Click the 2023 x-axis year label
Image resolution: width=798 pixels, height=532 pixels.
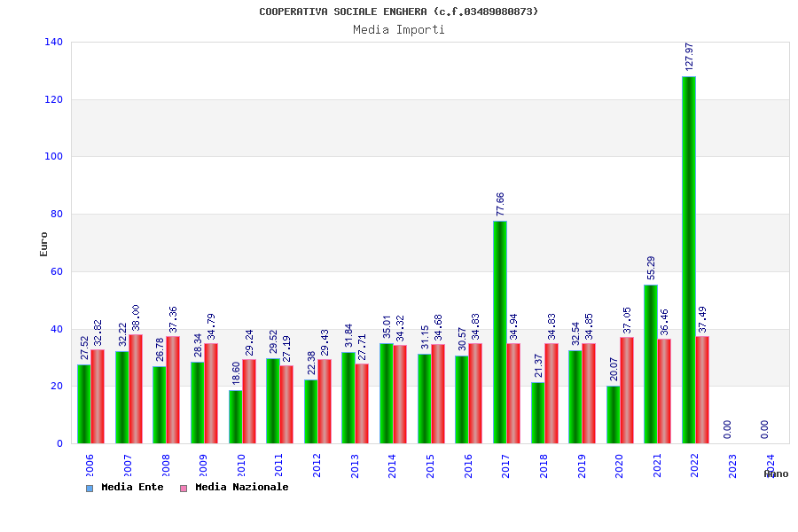click(732, 465)
